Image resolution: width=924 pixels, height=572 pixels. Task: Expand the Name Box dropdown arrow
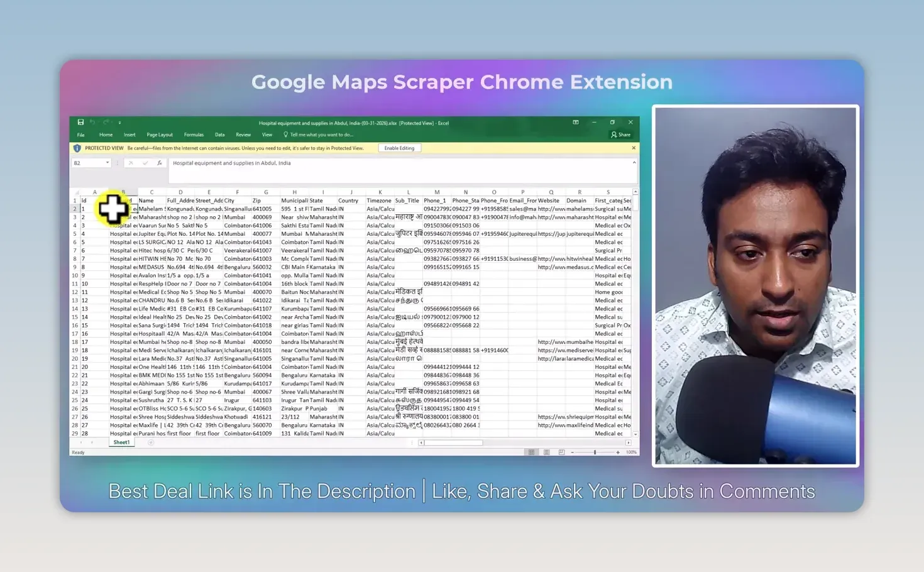tap(107, 163)
